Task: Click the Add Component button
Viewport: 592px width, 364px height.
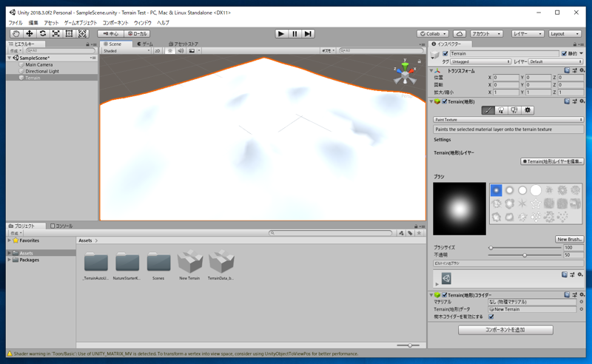Action: point(505,330)
